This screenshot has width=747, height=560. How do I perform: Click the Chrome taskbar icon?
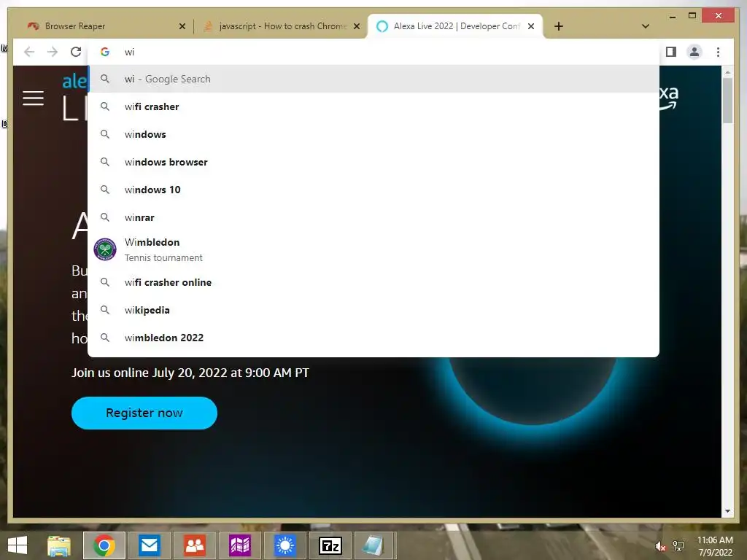104,545
